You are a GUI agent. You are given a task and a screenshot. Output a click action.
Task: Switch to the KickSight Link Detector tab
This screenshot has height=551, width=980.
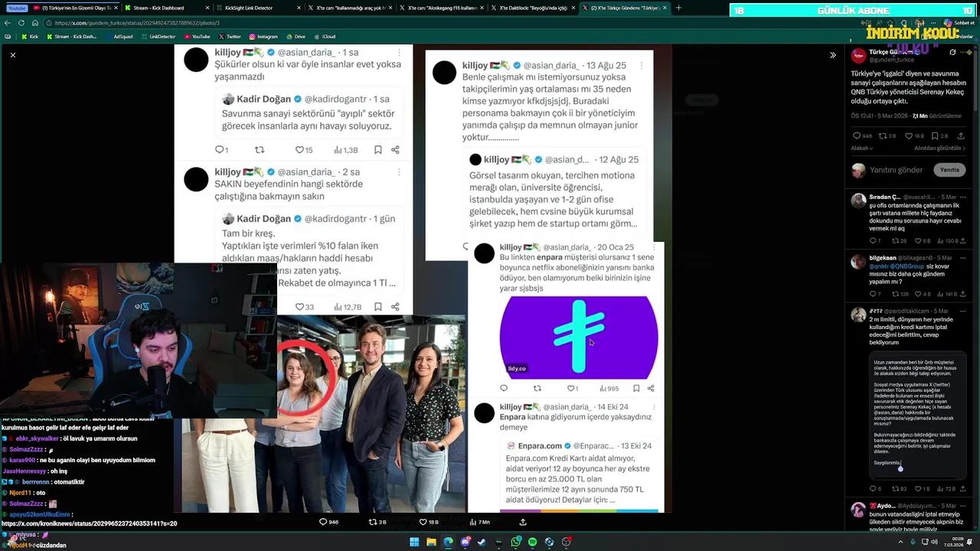click(x=256, y=8)
